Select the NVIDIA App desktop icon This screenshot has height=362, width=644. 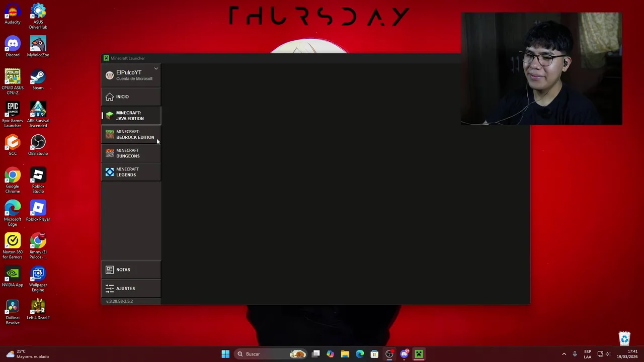coord(13,277)
